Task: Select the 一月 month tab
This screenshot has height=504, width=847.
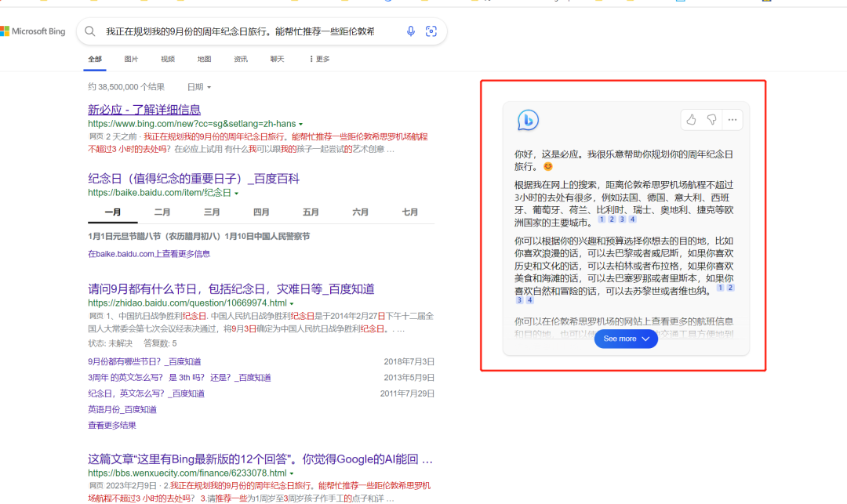Action: (112, 212)
